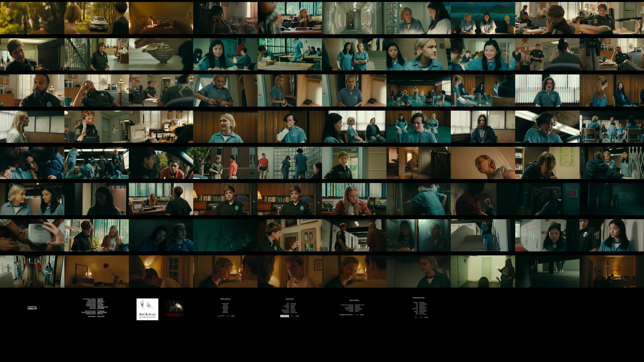644x362 pixels.
Task: Click the camera operator crew credits frame
Action: click(x=97, y=307)
